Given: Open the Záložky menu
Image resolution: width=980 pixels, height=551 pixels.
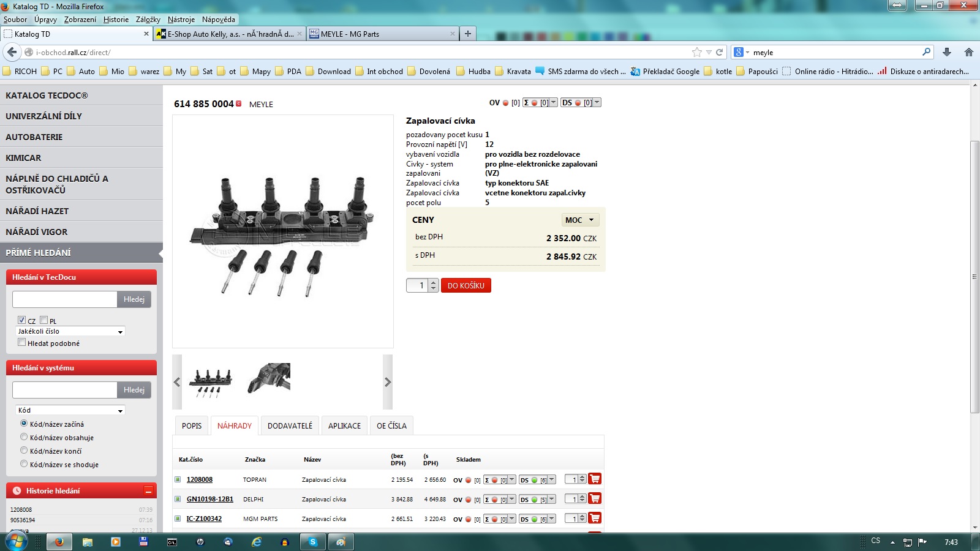Looking at the screenshot, I should pos(148,20).
